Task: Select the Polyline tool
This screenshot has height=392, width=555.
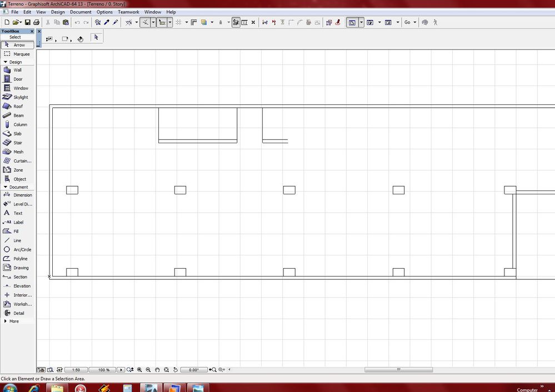Action: click(17, 259)
